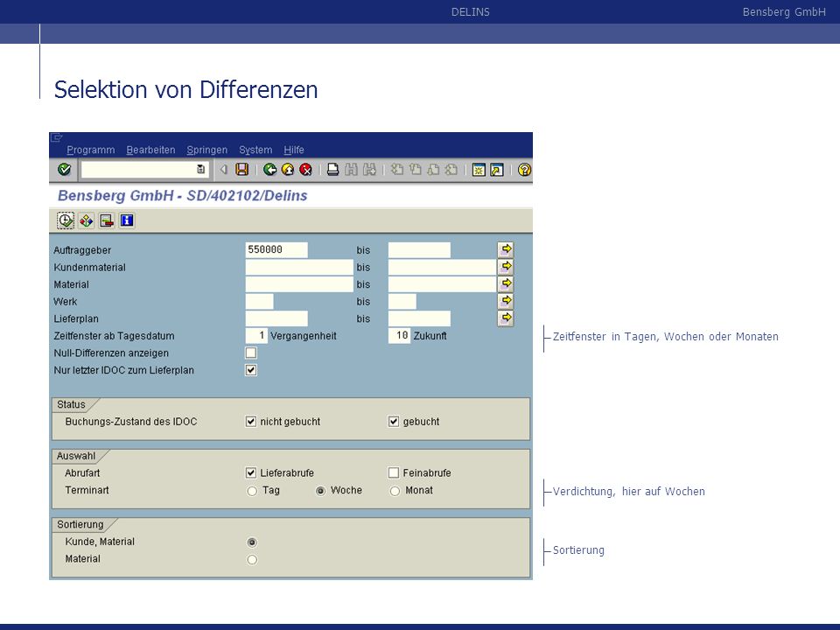The height and width of the screenshot is (630, 840).
Task: Click the Previous Page icon
Action: [x=415, y=170]
